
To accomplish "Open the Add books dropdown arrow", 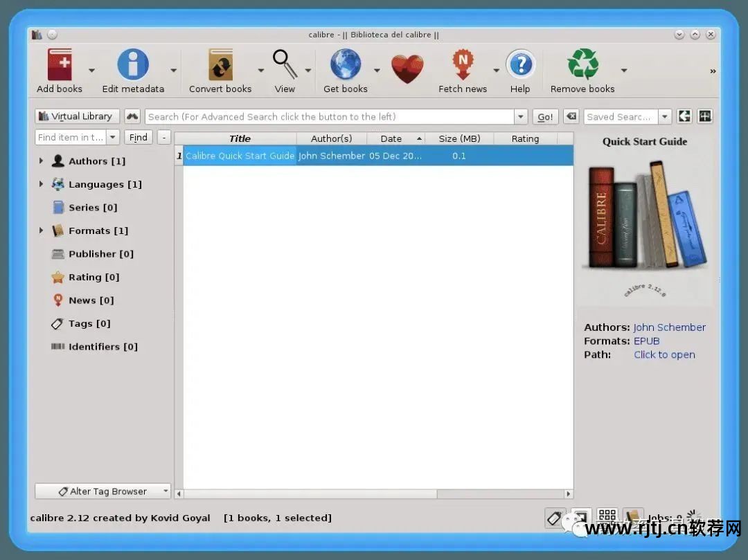I will pyautogui.click(x=91, y=71).
